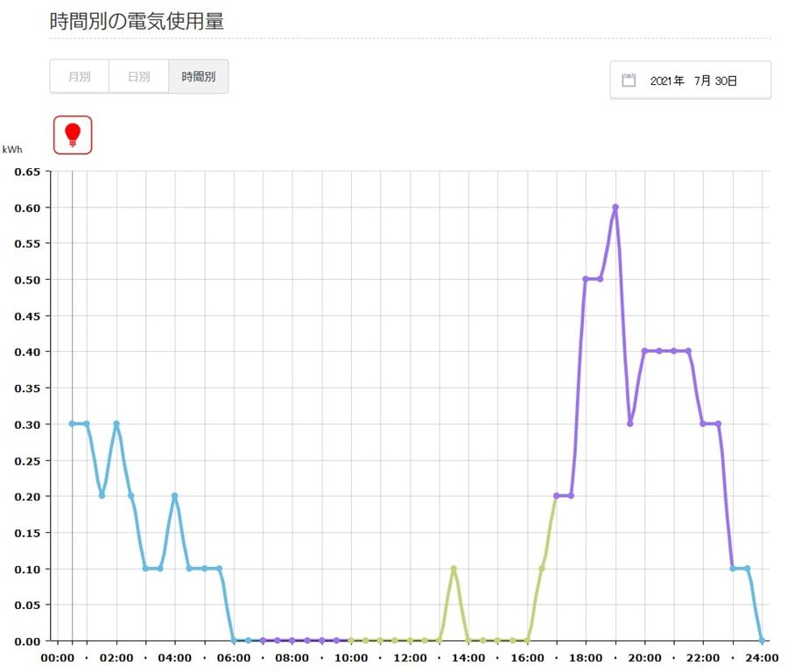Viewport: 787px width, 672px height.
Task: Click the 0.10 point at 23:30
Action: (748, 568)
